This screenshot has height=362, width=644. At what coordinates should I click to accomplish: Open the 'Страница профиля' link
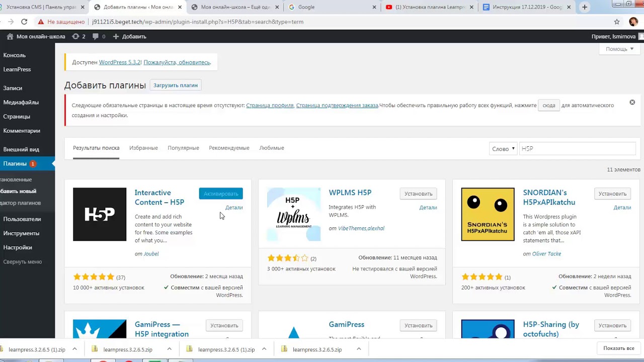[x=270, y=106]
